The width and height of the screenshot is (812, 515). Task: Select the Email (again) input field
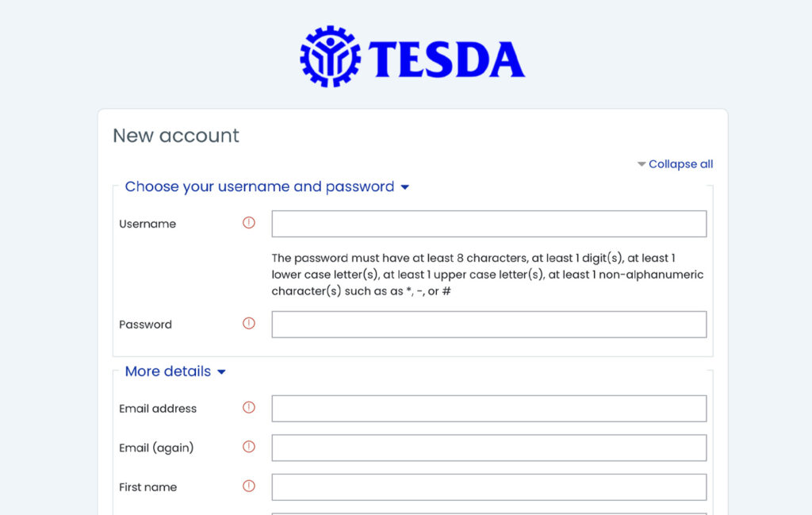(488, 447)
